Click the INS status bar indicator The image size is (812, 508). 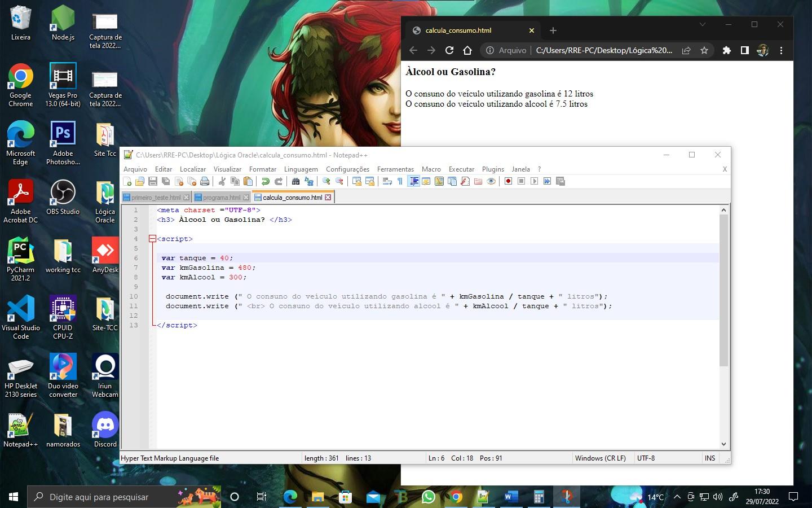pyautogui.click(x=710, y=458)
